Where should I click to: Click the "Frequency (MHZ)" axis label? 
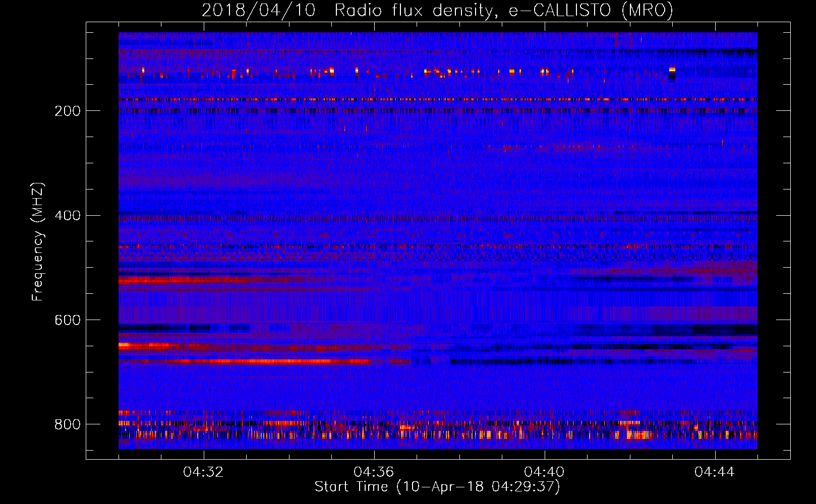[x=37, y=242]
